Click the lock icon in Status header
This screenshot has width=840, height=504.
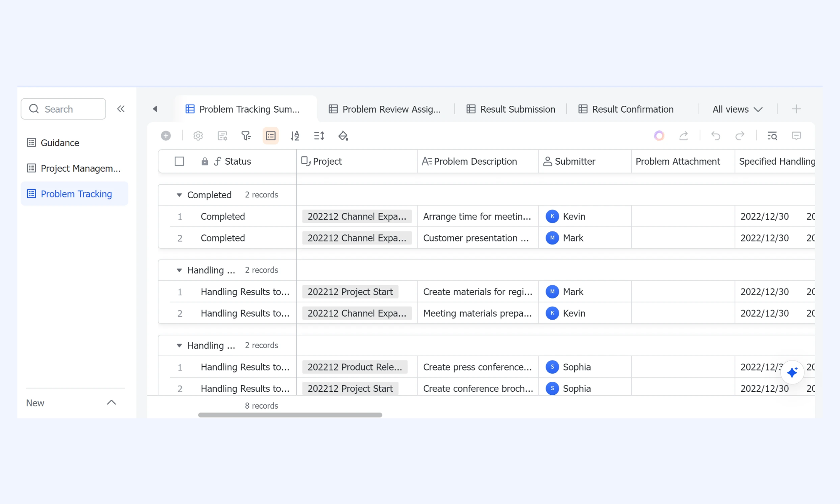[205, 161]
